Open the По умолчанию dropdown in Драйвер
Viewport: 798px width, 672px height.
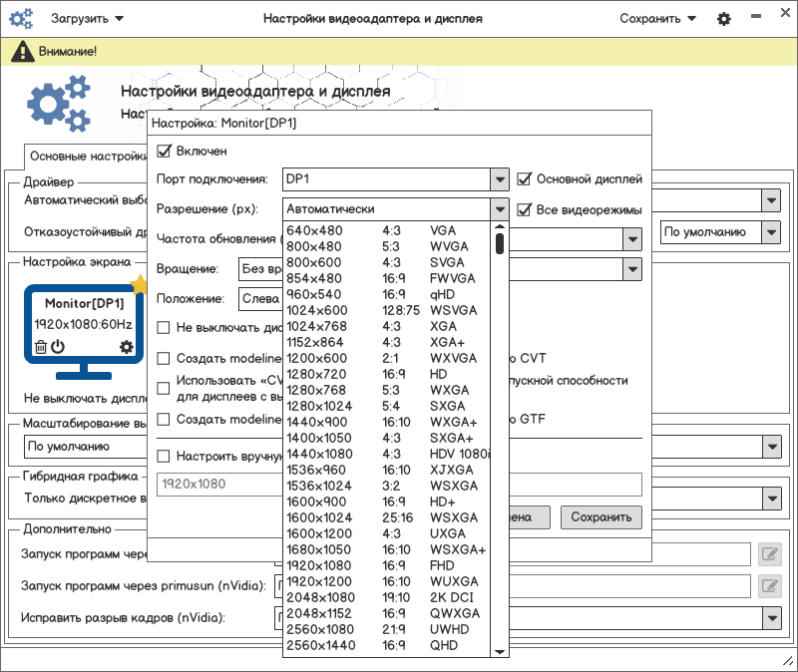coord(770,232)
